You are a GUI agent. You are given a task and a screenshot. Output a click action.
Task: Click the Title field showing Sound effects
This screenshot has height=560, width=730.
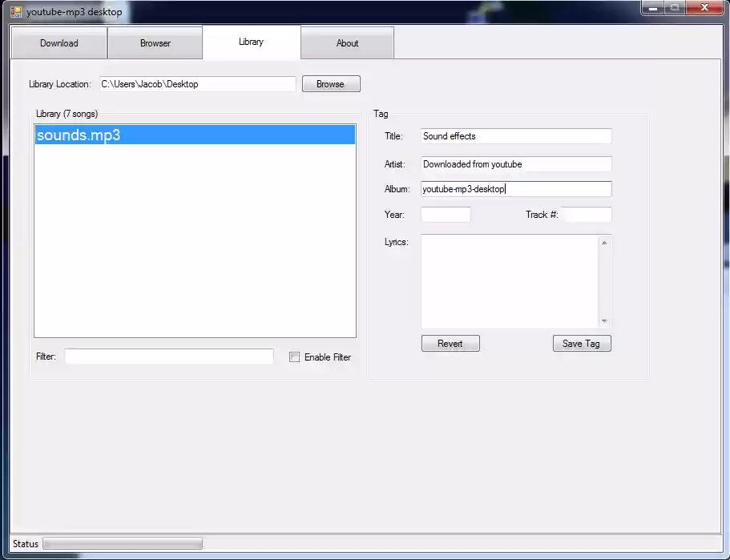515,135
